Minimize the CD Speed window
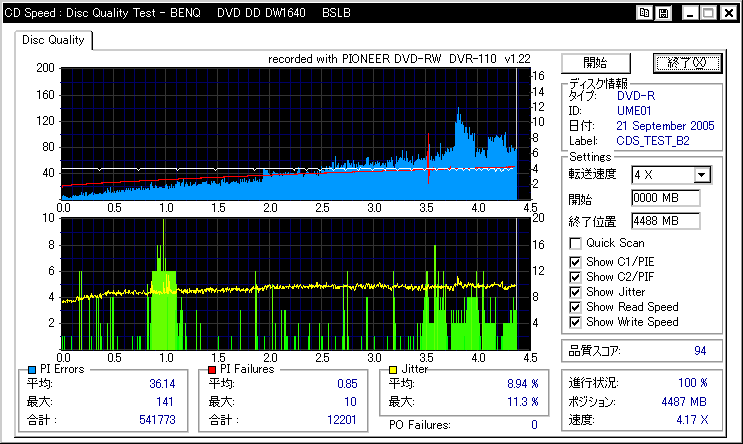This screenshot has height=444, width=743. point(690,13)
